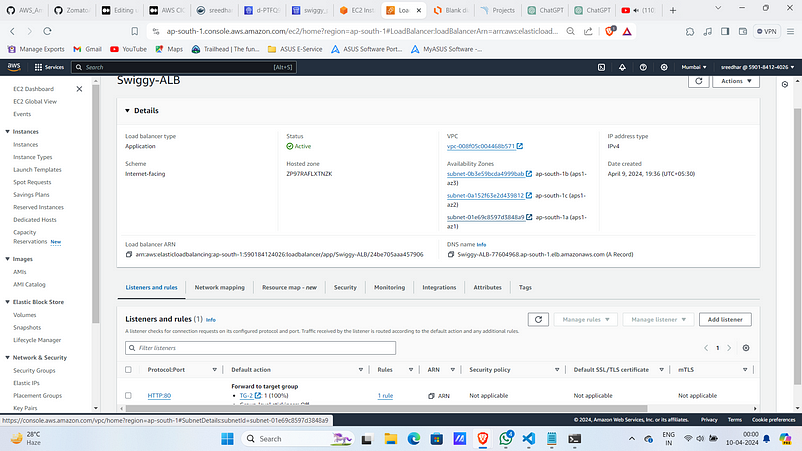Switch to the Tags tab

click(x=525, y=287)
